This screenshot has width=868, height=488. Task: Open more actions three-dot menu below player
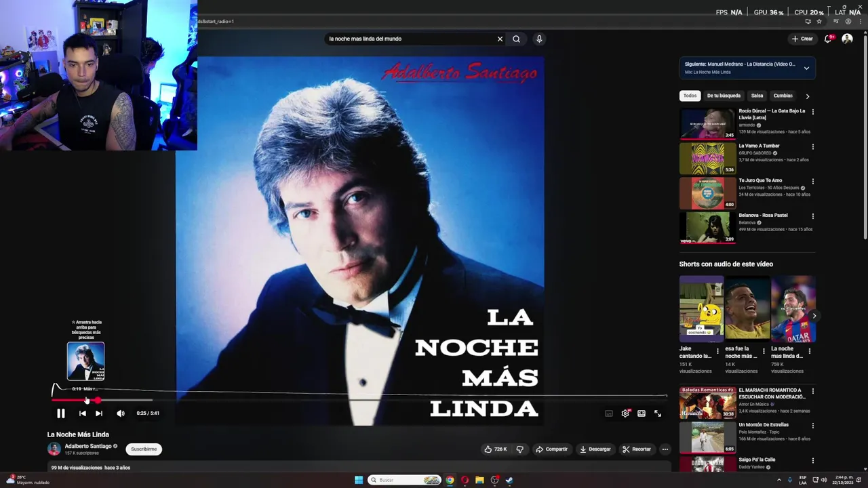[665, 449]
